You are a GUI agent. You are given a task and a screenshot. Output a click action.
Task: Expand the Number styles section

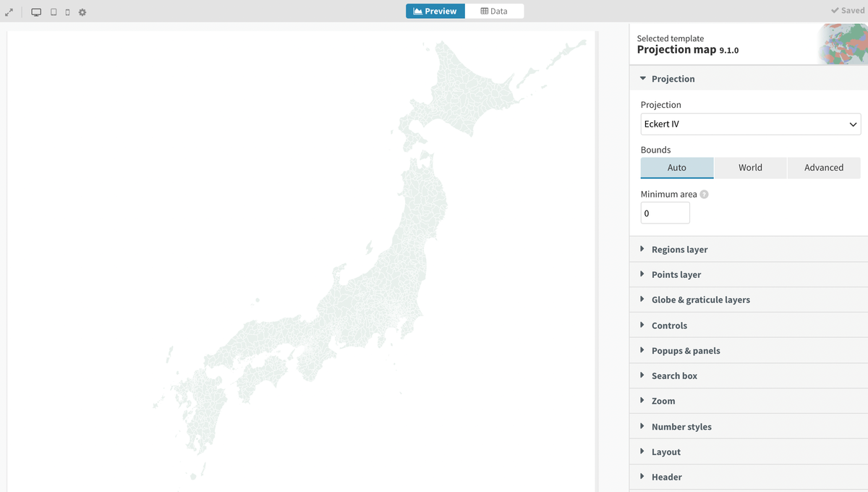point(749,427)
